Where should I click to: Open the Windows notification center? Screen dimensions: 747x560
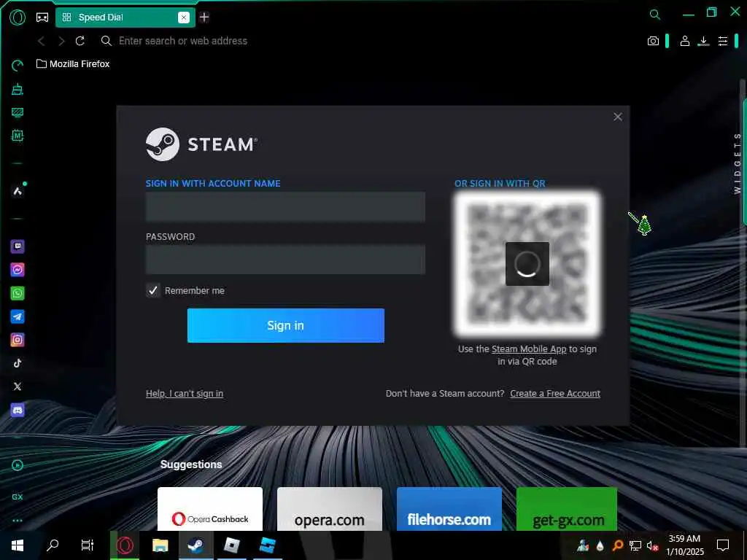tap(723, 545)
